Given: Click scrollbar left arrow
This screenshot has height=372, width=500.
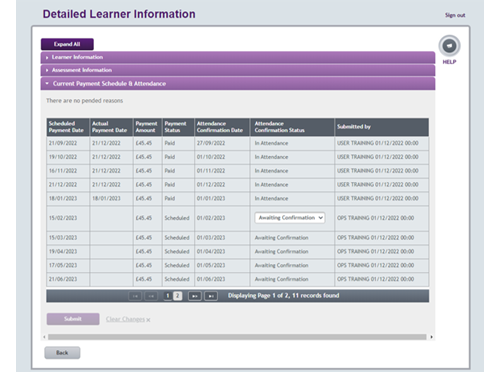Looking at the screenshot, I should 44,337.
